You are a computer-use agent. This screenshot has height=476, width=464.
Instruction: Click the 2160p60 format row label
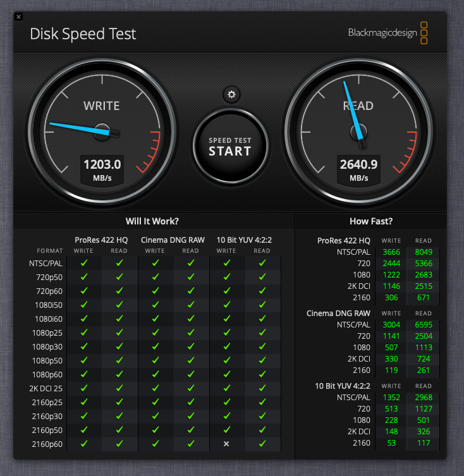(x=47, y=444)
